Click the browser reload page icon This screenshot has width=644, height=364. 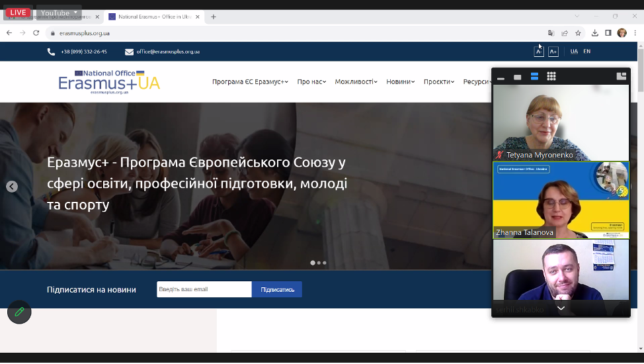click(x=36, y=33)
